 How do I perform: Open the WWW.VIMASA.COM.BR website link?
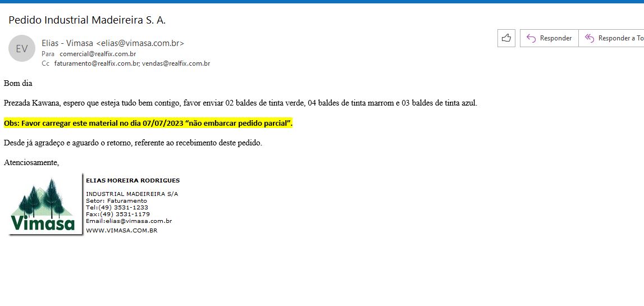point(121,230)
